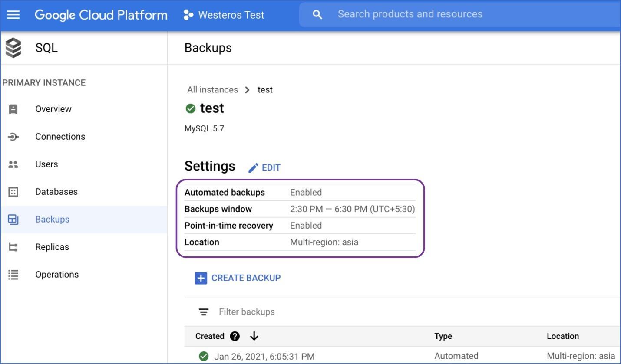Screen dimensions: 621x364
Task: Click the help question mark beside Created
Action: click(x=235, y=336)
